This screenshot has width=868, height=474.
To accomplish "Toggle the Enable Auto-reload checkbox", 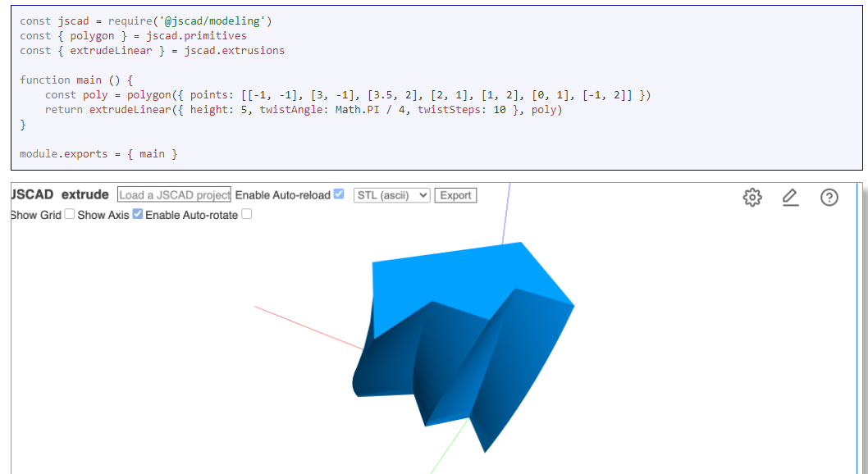I will [x=338, y=194].
